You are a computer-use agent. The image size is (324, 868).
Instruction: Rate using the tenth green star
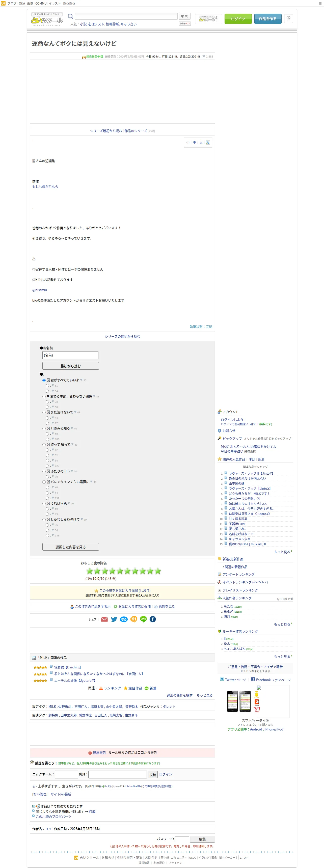[158, 571]
